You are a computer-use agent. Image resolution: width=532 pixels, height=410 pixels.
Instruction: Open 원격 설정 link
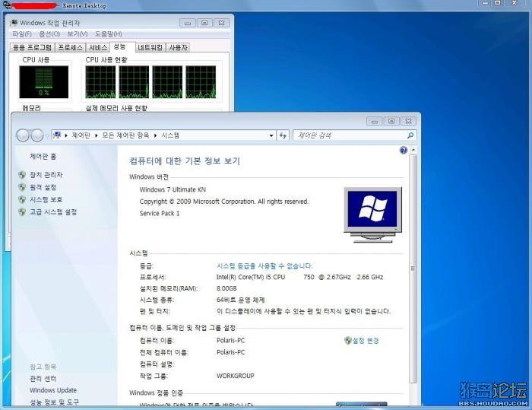click(43, 187)
